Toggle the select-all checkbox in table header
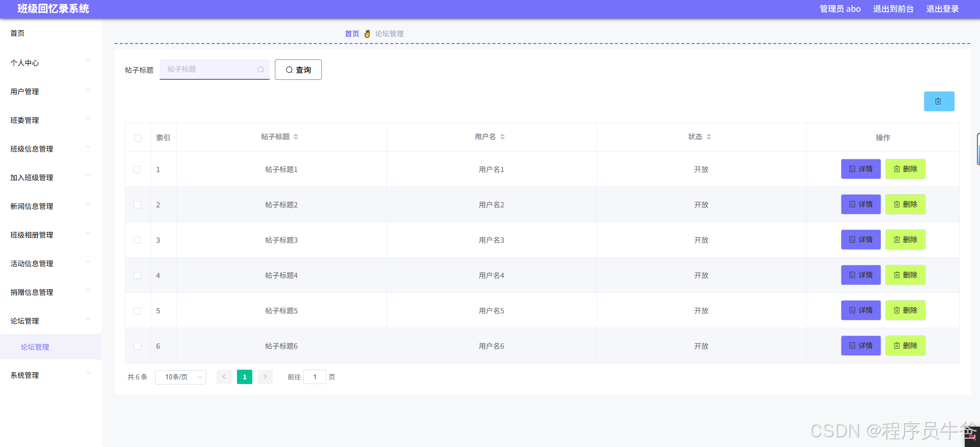 138,138
